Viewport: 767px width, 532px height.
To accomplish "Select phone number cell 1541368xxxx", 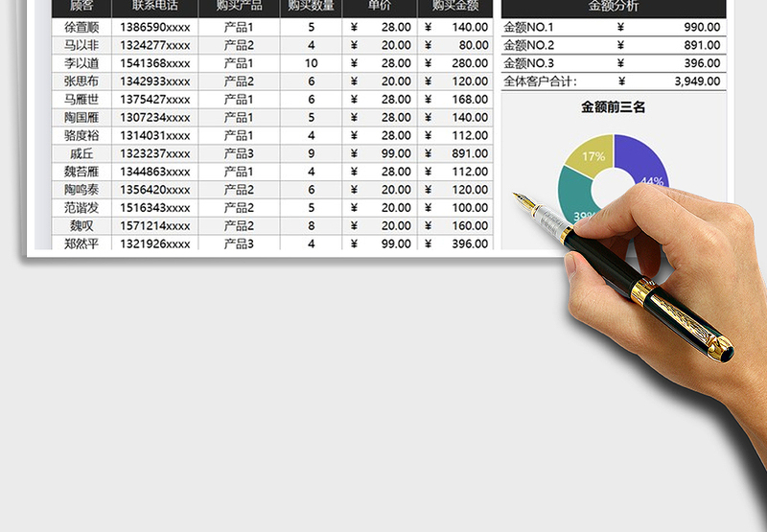I will 154,63.
